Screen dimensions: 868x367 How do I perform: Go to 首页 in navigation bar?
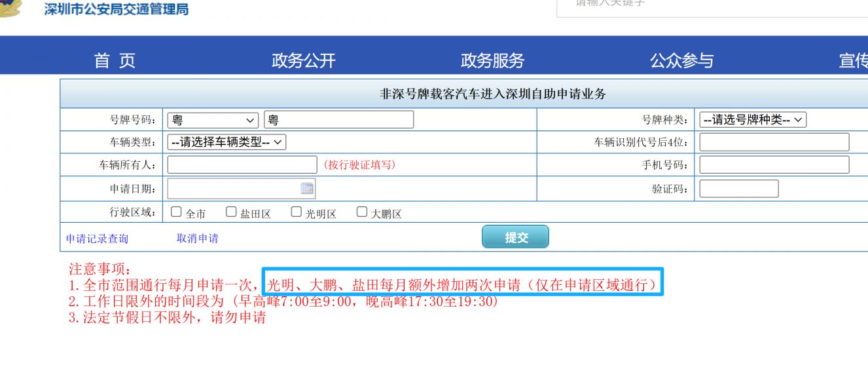coord(115,61)
